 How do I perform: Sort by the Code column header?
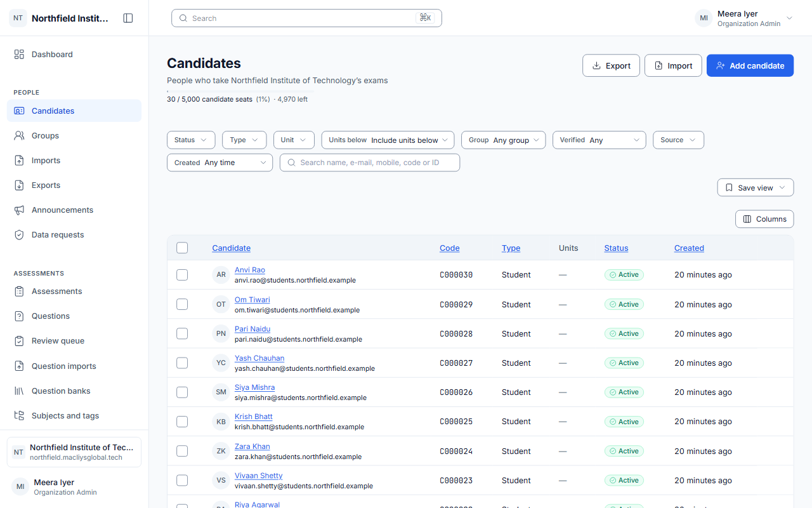pos(449,248)
